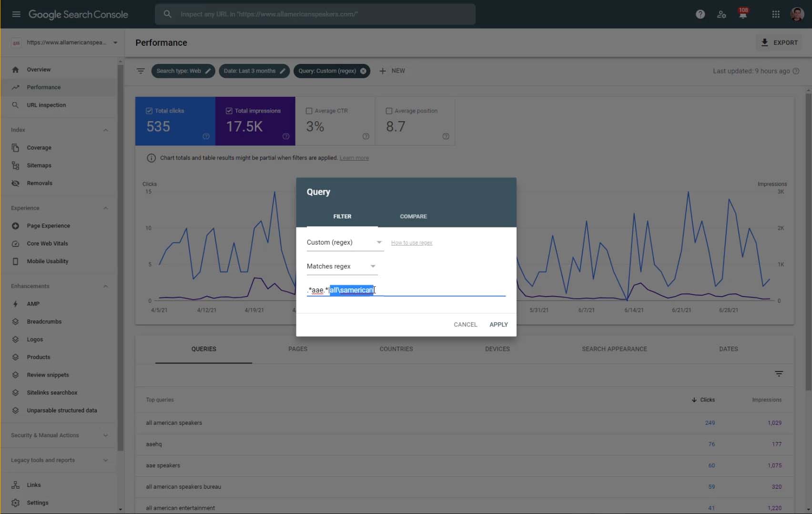Open Unparsable structured data report
Screen dimensions: 812x514
[61, 411]
